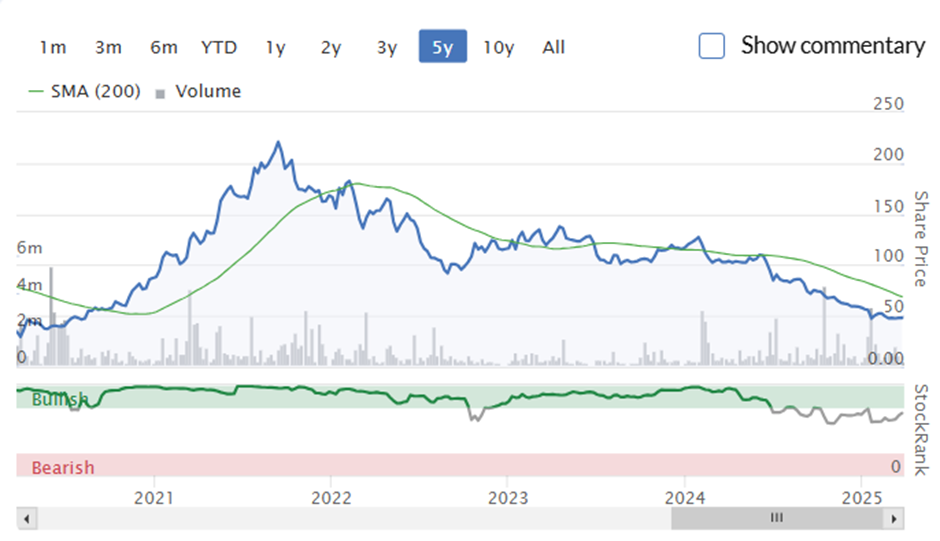The height and width of the screenshot is (541, 940).
Task: Switch chart to 10y range
Action: tap(499, 47)
